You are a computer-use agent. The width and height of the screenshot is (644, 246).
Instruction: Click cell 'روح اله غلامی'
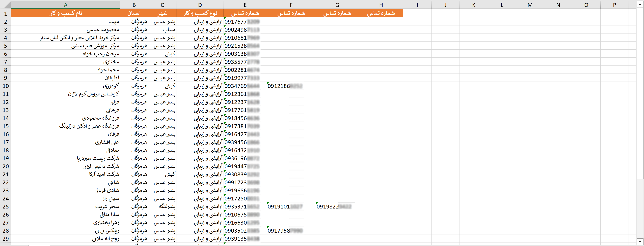(x=66, y=239)
